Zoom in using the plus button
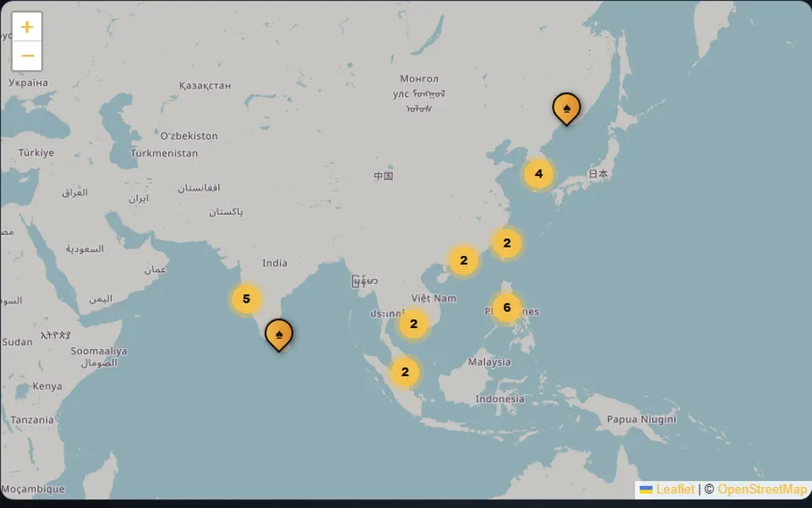The height and width of the screenshot is (508, 812). coord(27,27)
